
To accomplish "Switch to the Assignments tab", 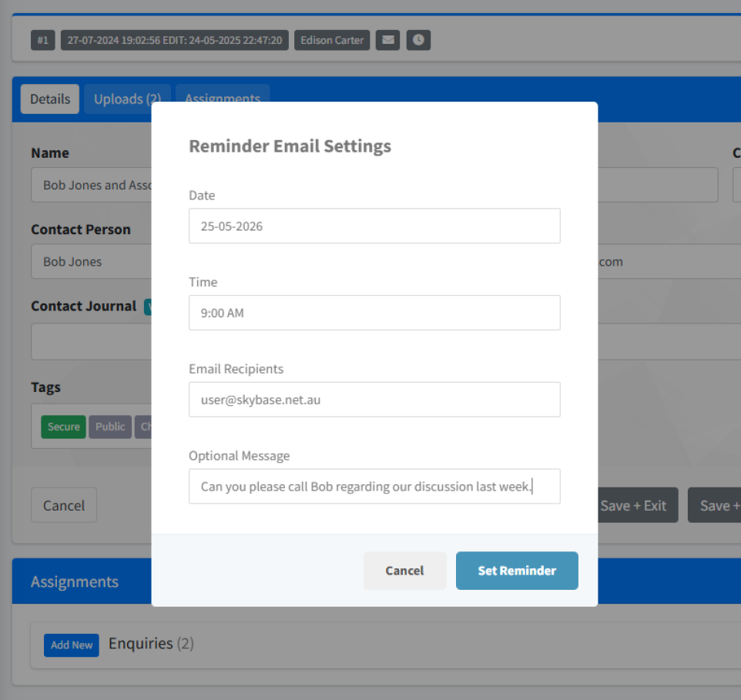I will (223, 98).
